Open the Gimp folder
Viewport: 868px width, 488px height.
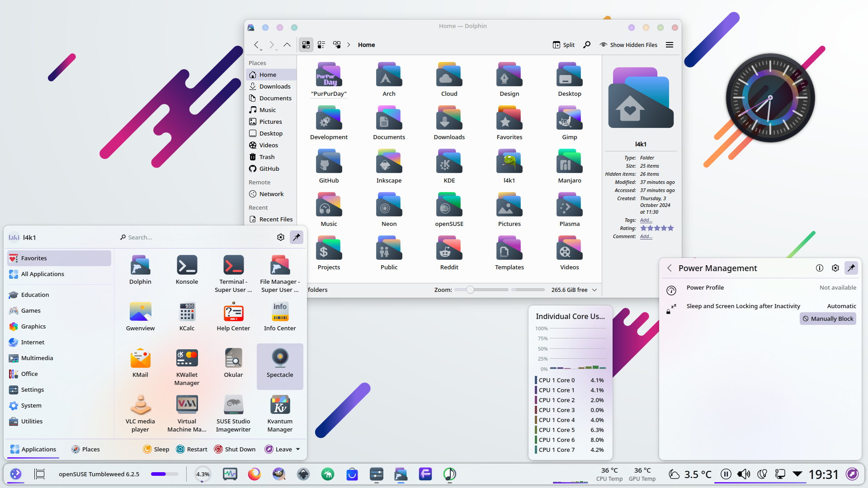(570, 123)
